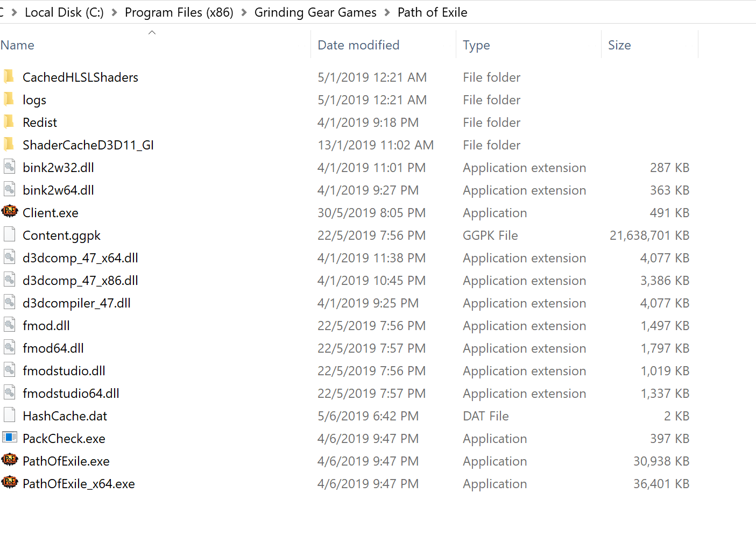
Task: Expand the chevron after Local Disk (C:)
Action: (x=114, y=12)
